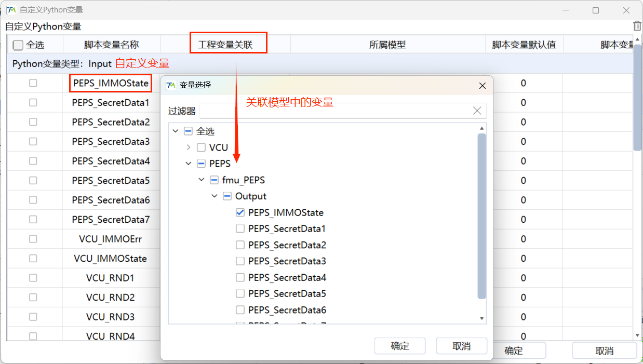Click default value 0 in PEPS_IMMOState row
Viewport: 643px width, 364px height.
(524, 83)
